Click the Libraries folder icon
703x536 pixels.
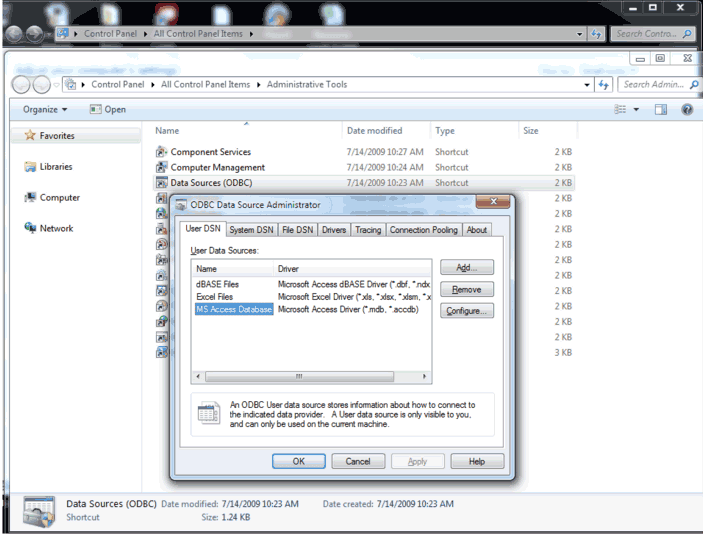pyautogui.click(x=30, y=167)
